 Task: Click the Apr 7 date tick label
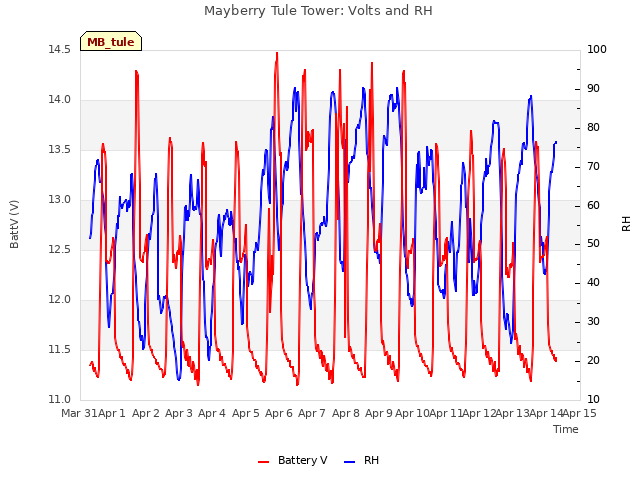(312, 413)
